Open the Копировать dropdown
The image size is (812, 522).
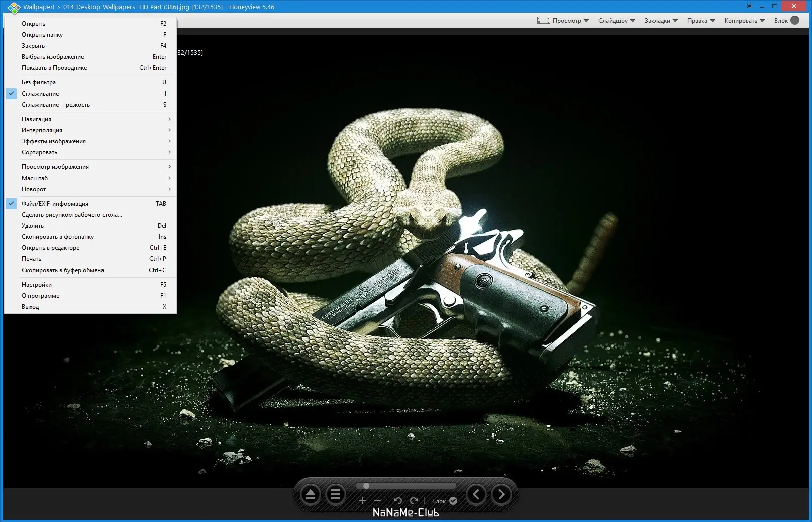tap(745, 21)
